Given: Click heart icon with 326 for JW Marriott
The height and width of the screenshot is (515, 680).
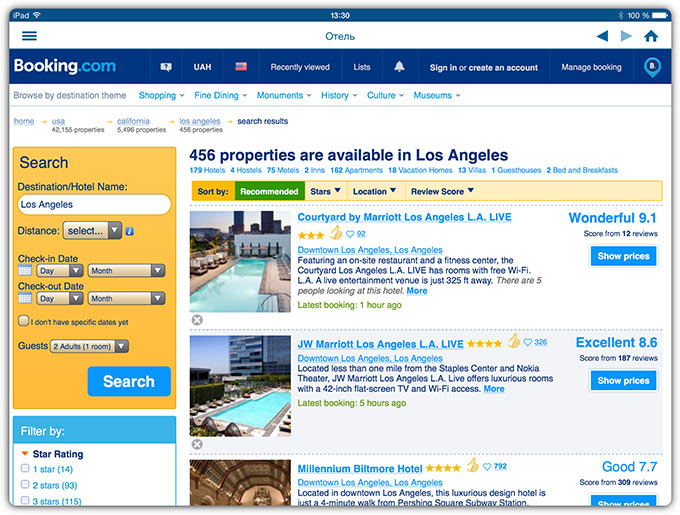Looking at the screenshot, I should click(x=528, y=342).
